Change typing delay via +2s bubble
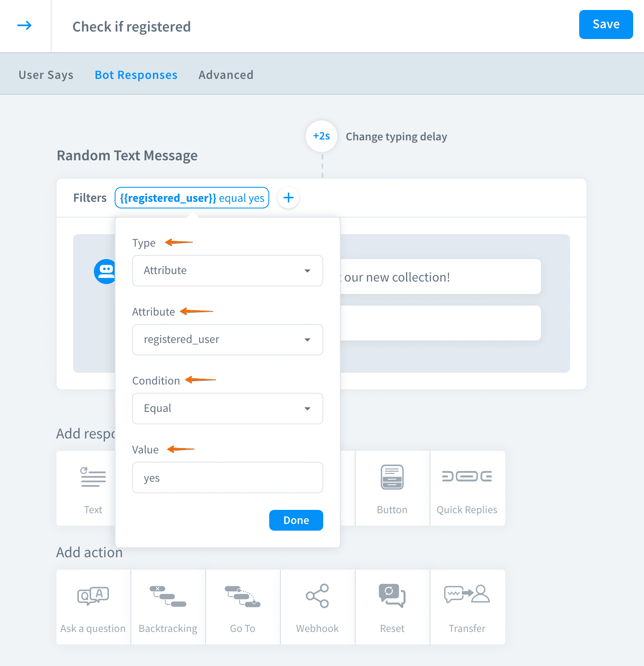The height and width of the screenshot is (666, 644). click(322, 136)
